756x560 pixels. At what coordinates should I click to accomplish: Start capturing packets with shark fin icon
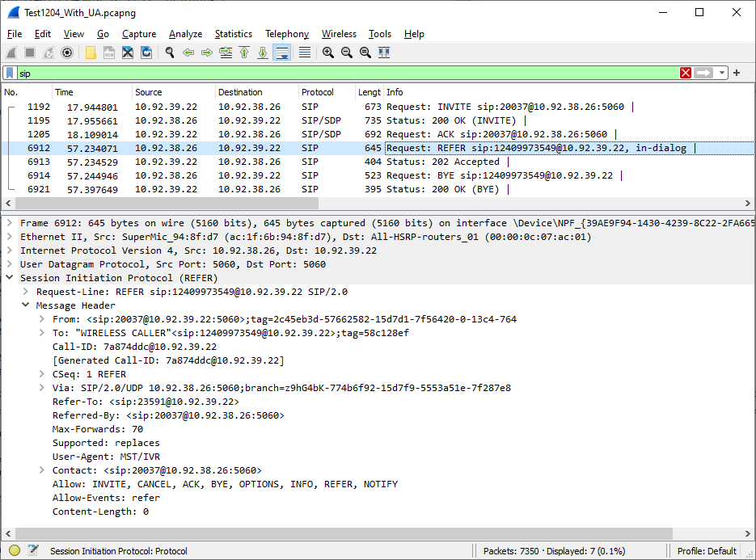pos(11,53)
